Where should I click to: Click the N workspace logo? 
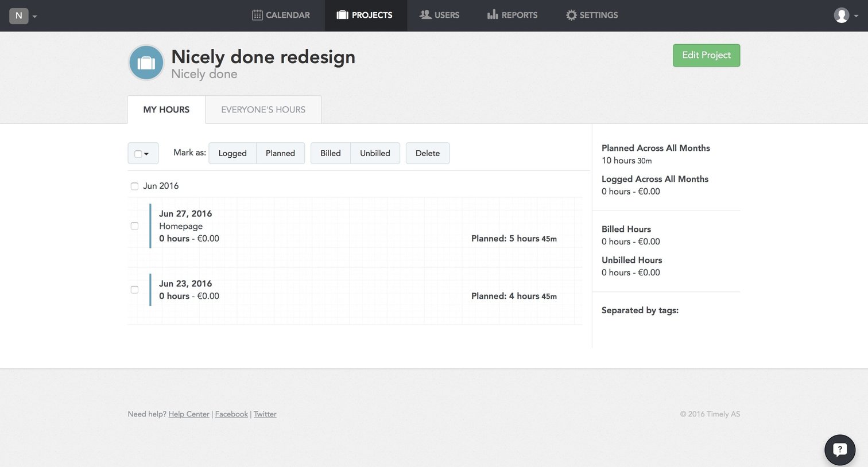19,15
